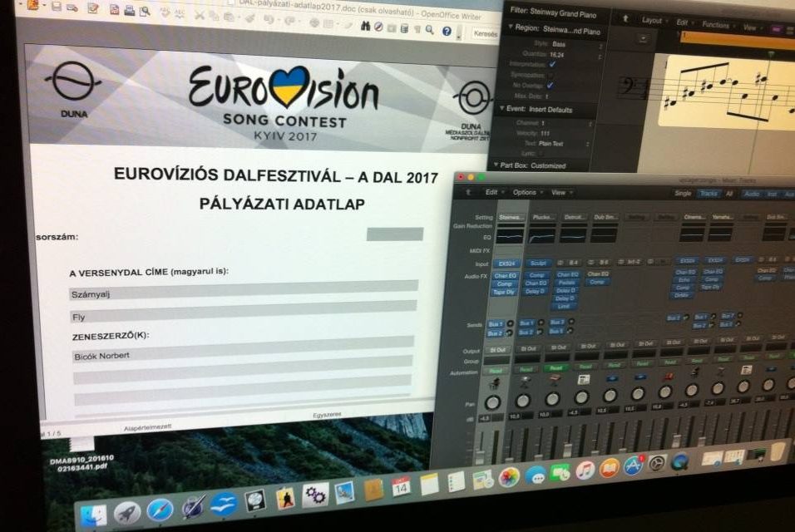795x532 pixels.
Task: Open the EQ thumbnail on Steinway channel
Action: [511, 237]
